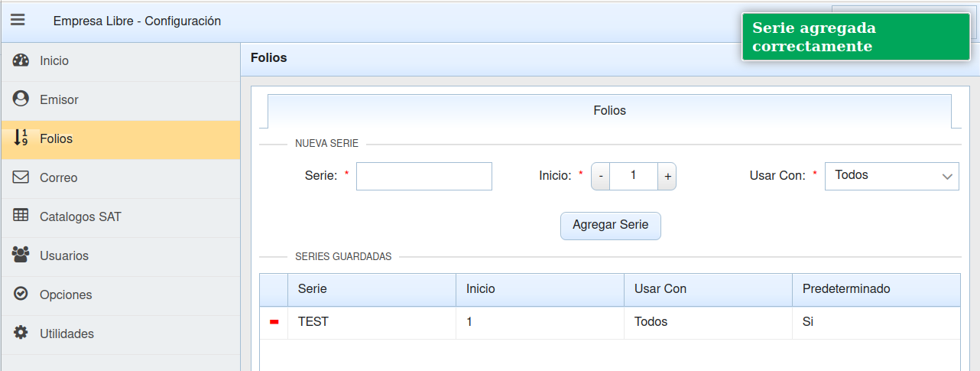Click the Usuarios group icon
This screenshot has height=371, width=980.
click(x=21, y=255)
